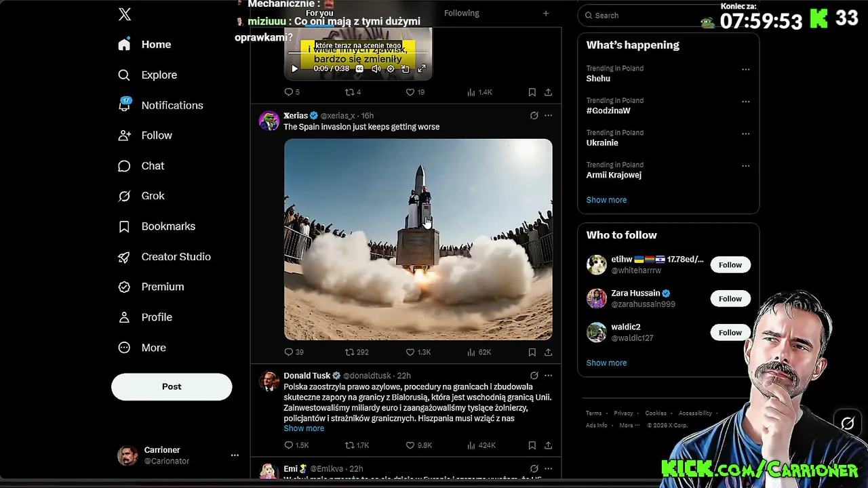Image resolution: width=868 pixels, height=488 pixels.
Task: Like Donald Tusk post with 9.8K likes
Action: tap(418, 445)
